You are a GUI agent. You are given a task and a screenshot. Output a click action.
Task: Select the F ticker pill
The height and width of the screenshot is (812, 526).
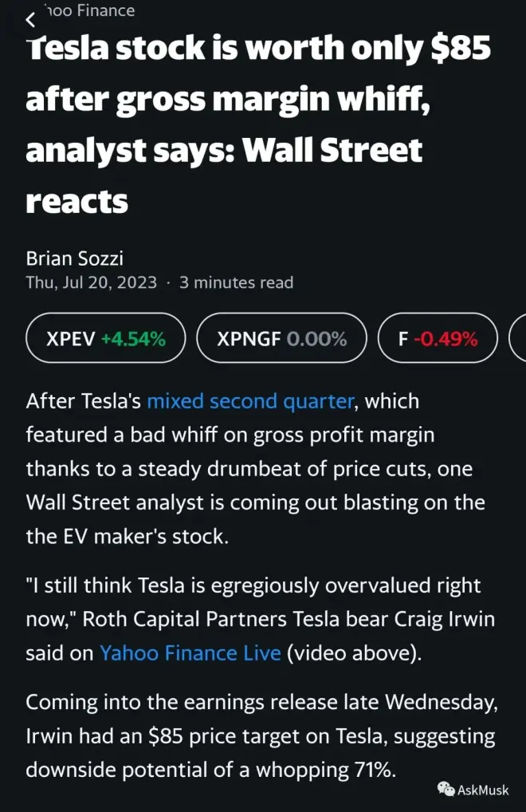tap(438, 339)
